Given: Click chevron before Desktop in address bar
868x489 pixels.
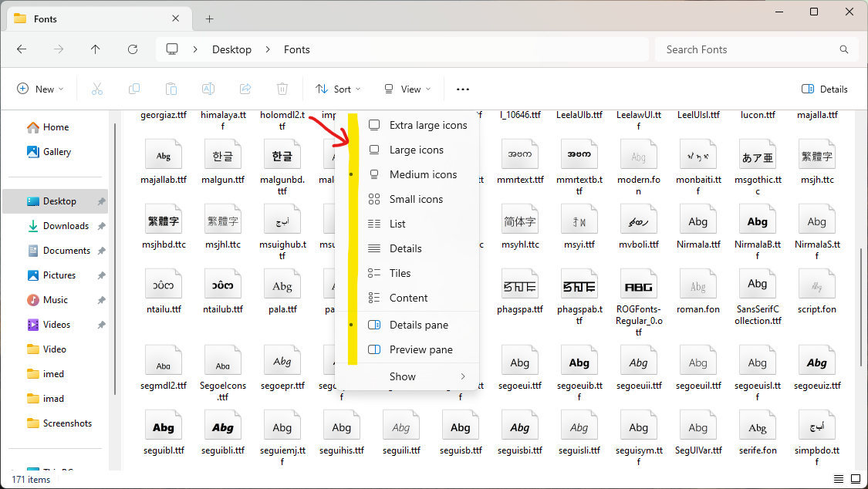Looking at the screenshot, I should coord(195,49).
